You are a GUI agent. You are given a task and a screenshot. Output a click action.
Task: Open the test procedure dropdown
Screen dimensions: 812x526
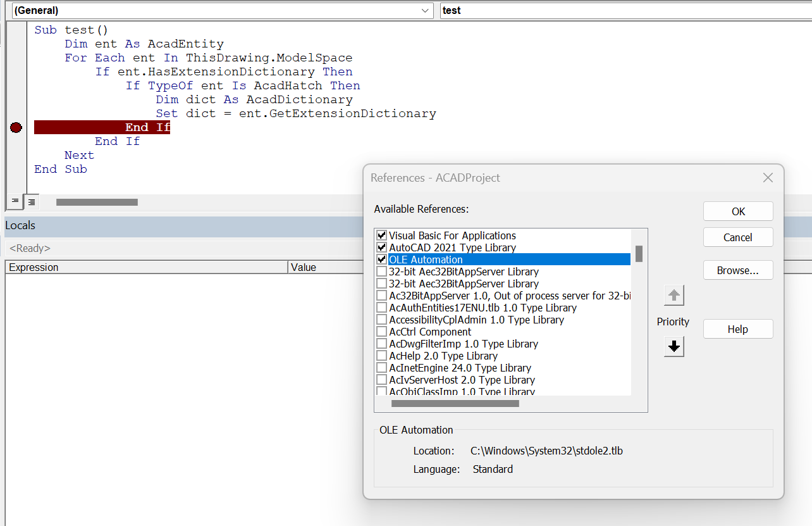point(626,10)
